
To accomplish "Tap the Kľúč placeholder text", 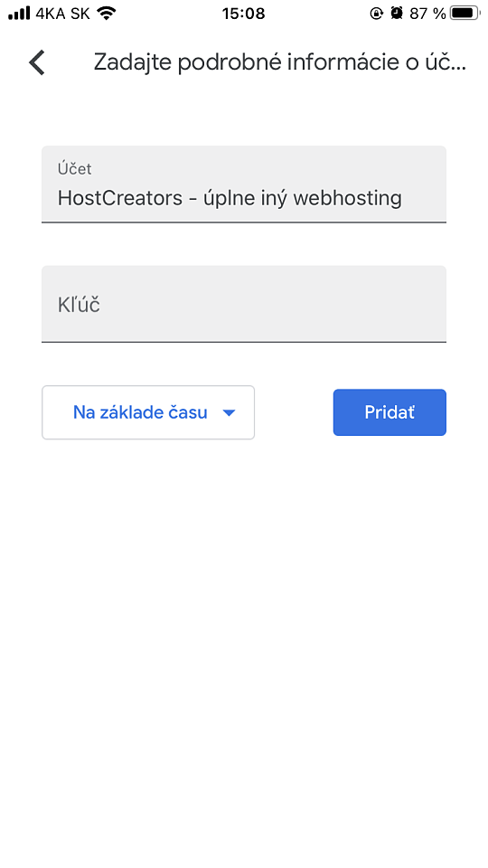I will [x=80, y=305].
